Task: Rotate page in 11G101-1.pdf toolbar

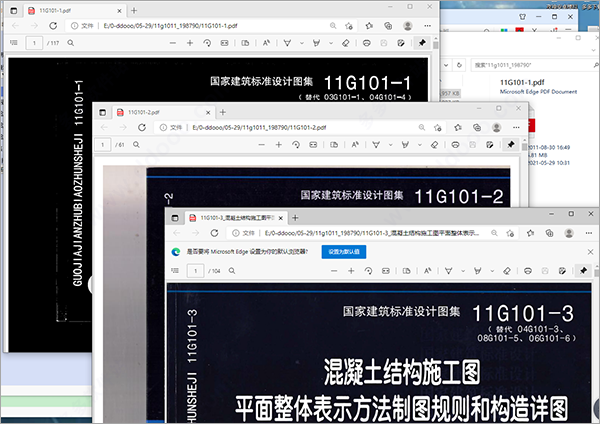Action: pos(207,43)
